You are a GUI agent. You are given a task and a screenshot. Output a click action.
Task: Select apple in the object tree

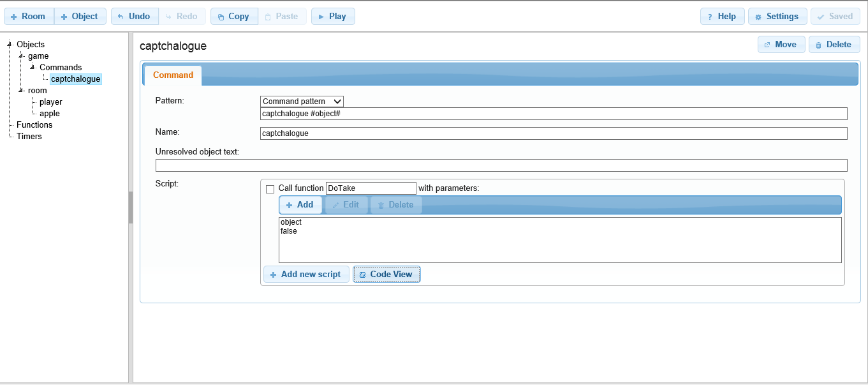coord(50,114)
